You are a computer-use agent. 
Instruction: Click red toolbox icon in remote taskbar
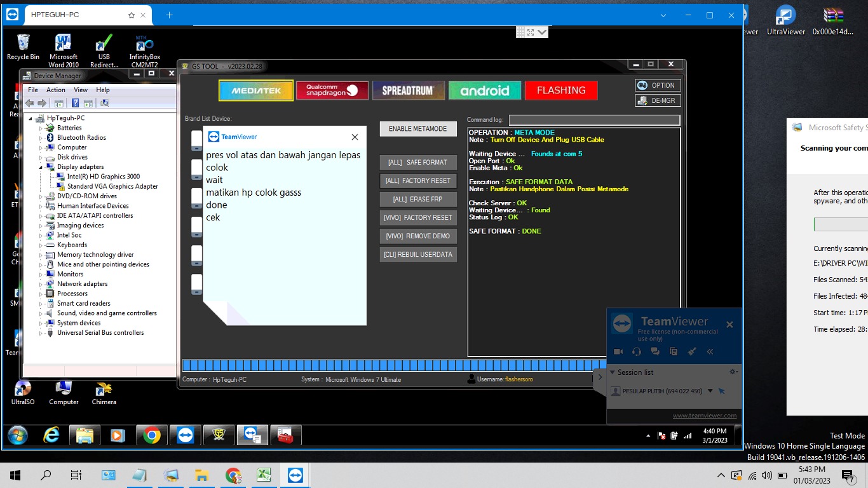point(285,435)
